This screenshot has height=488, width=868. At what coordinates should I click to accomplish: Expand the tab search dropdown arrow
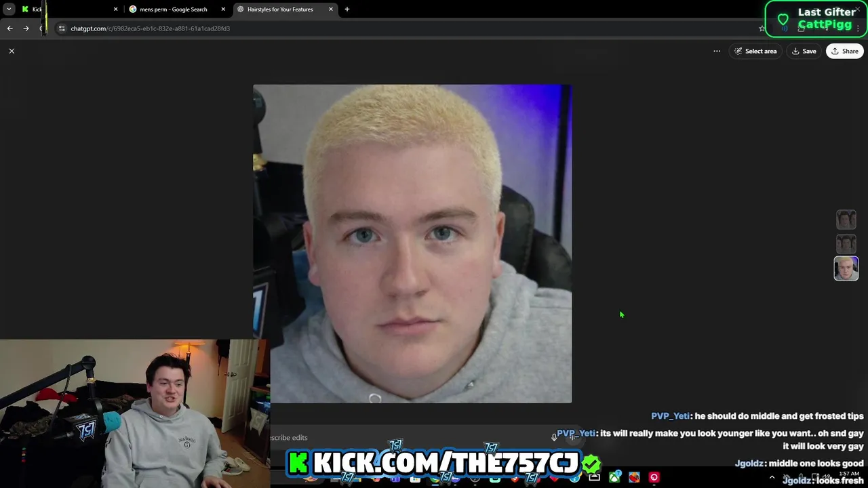click(x=9, y=9)
